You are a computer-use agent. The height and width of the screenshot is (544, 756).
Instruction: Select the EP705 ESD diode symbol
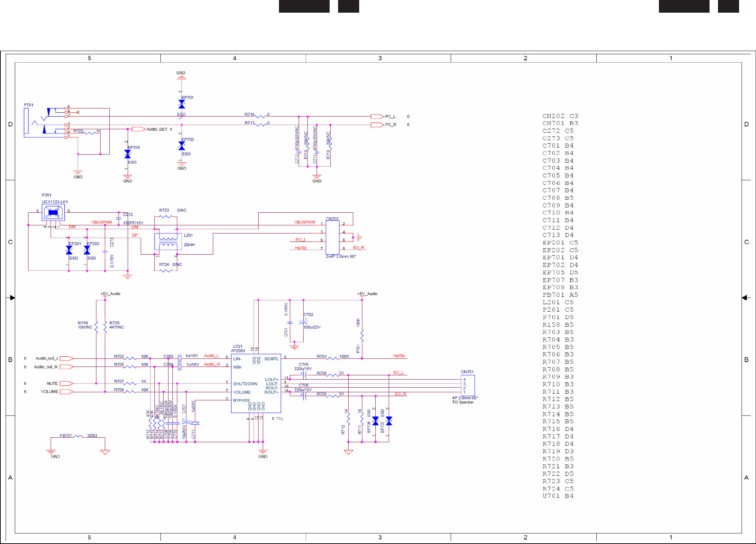click(x=127, y=154)
